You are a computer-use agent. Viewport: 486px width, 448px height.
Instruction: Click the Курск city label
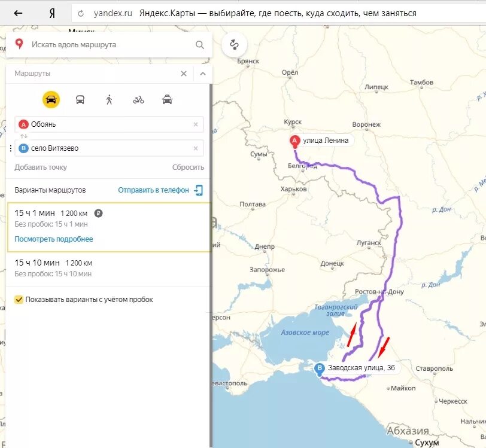(293, 122)
